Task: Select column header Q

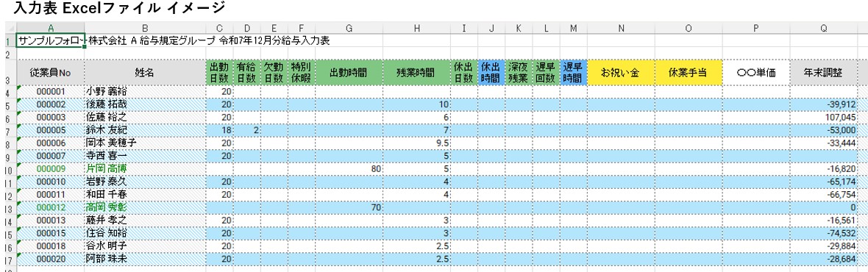Action: 824,28
